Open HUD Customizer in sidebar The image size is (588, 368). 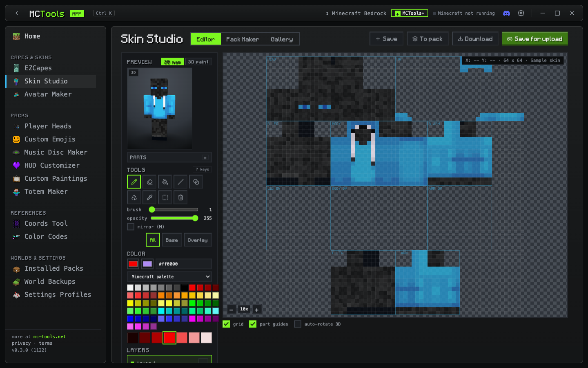[51, 166]
